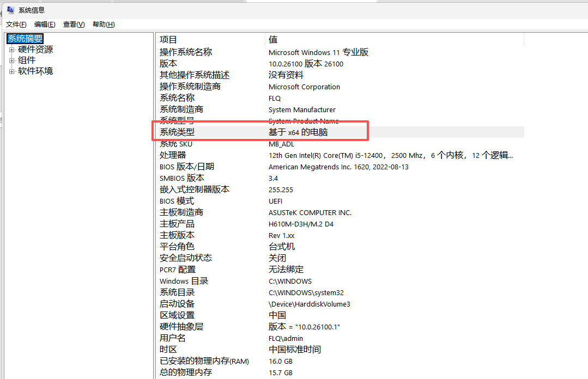Select 系统摘要 in the tree
588x379 pixels.
click(25, 39)
